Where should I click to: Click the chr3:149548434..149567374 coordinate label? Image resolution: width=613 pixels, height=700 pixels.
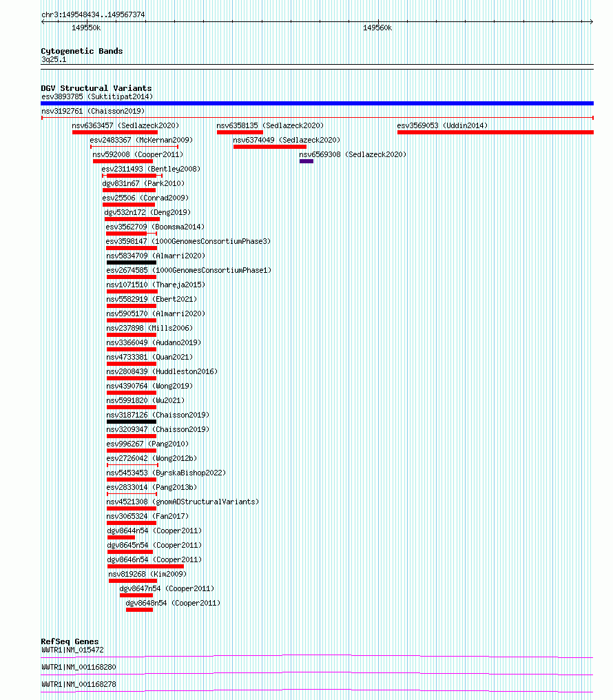click(93, 14)
